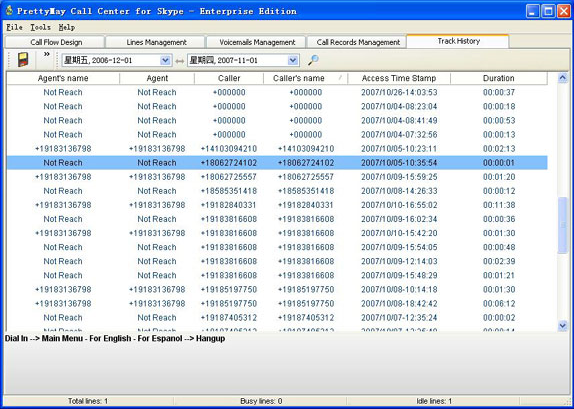Click the duration 00:11:38 cell
Screen dimensions: 574x409
coord(499,205)
